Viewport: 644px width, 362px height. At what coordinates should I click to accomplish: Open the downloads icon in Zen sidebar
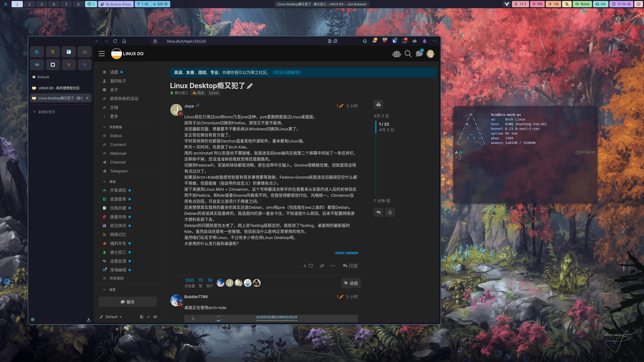(x=89, y=320)
